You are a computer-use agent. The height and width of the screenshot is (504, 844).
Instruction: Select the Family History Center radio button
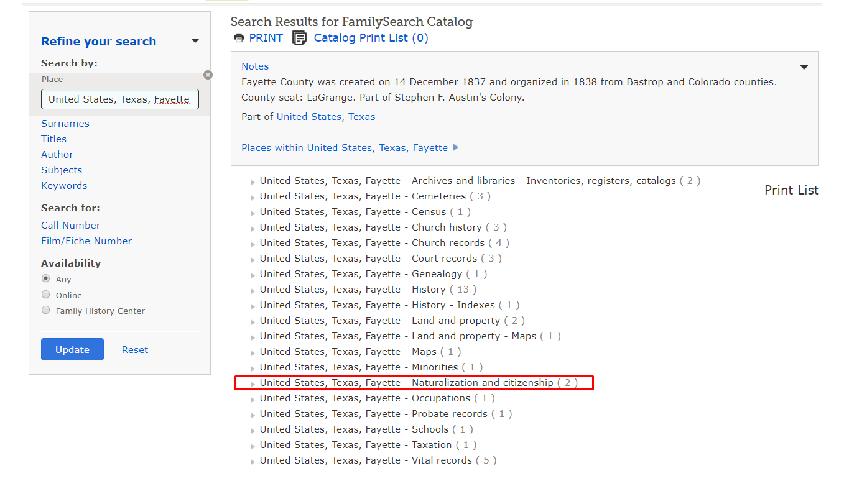45,310
